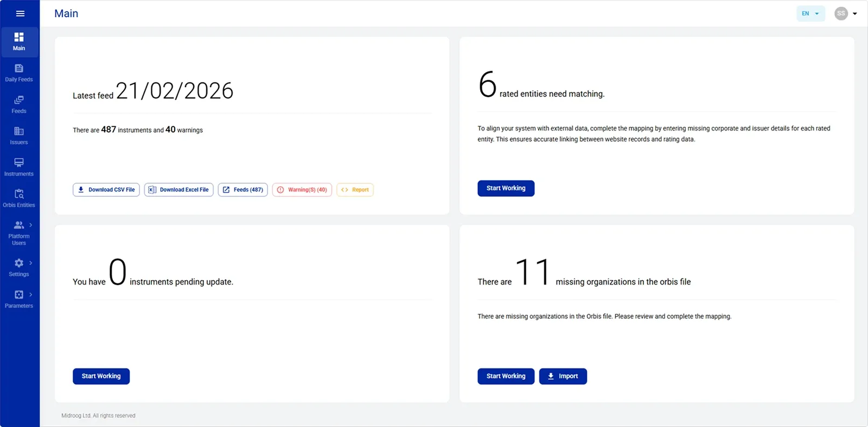Go to Feeds sidebar icon

coord(19,104)
